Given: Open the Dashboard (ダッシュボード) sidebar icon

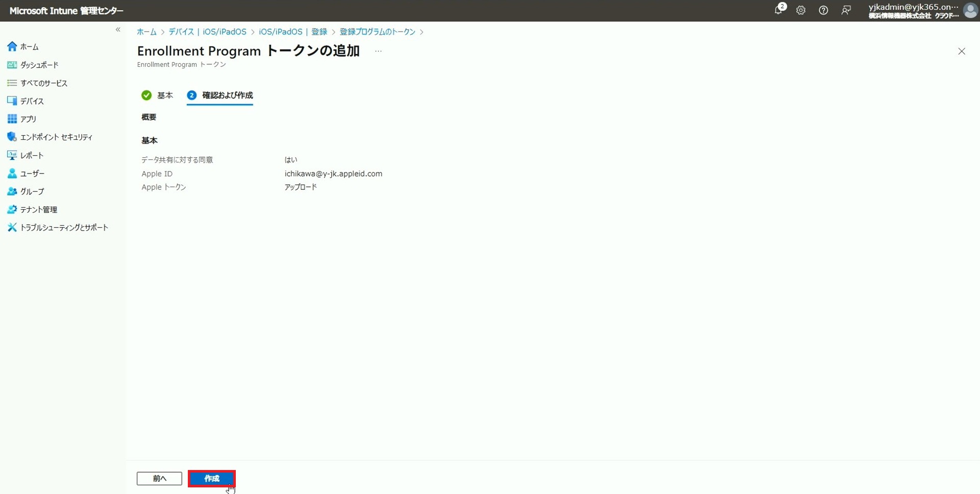Looking at the screenshot, I should click(12, 65).
